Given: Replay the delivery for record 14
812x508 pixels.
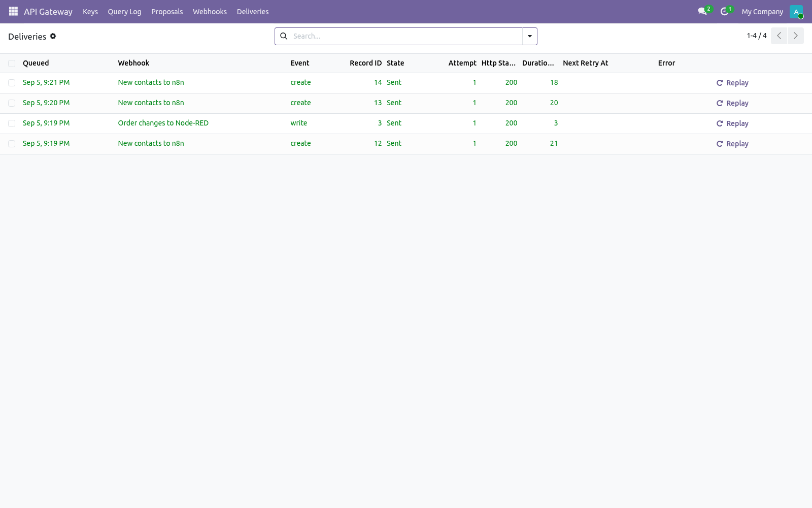Looking at the screenshot, I should pyautogui.click(x=732, y=83).
